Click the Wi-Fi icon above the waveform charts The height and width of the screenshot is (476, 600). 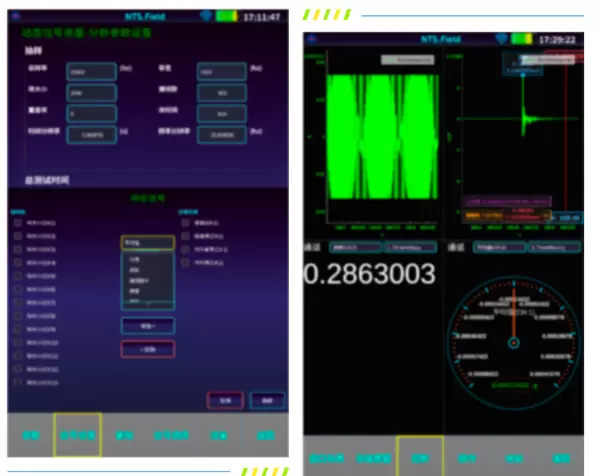(502, 38)
